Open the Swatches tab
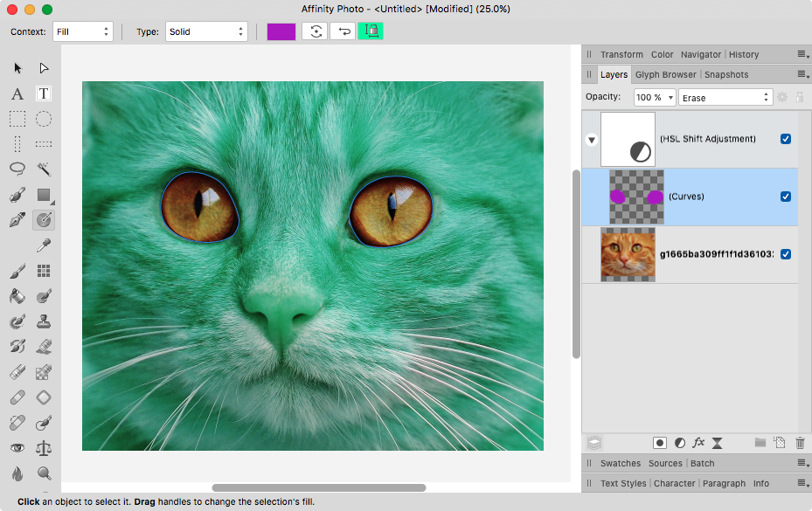The image size is (812, 511). tap(620, 463)
